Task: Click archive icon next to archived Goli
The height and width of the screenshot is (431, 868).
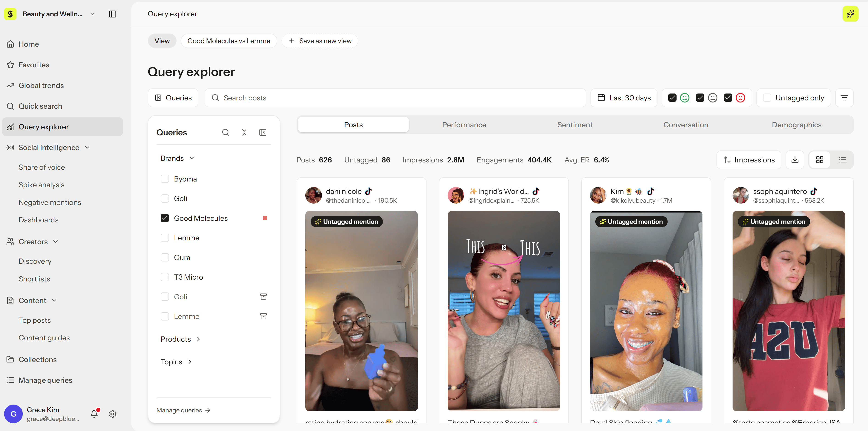Action: pyautogui.click(x=264, y=297)
